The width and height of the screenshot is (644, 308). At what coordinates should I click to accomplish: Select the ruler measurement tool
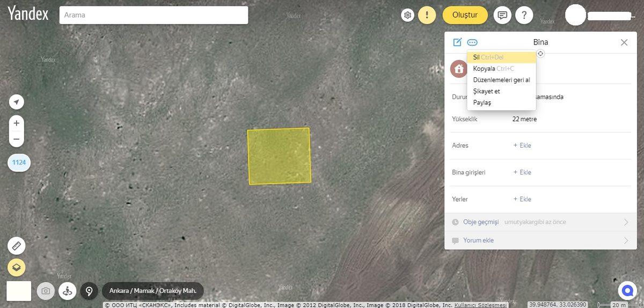click(x=17, y=246)
